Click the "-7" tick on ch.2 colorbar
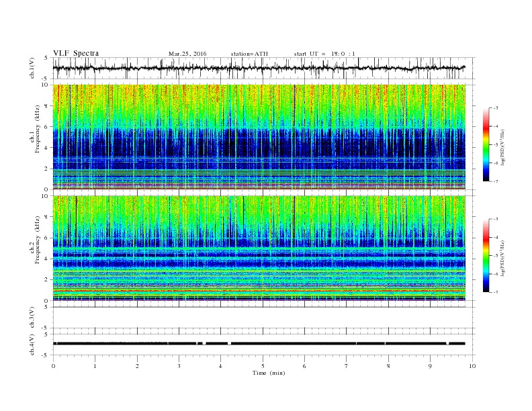532x411 pixels. (x=496, y=292)
